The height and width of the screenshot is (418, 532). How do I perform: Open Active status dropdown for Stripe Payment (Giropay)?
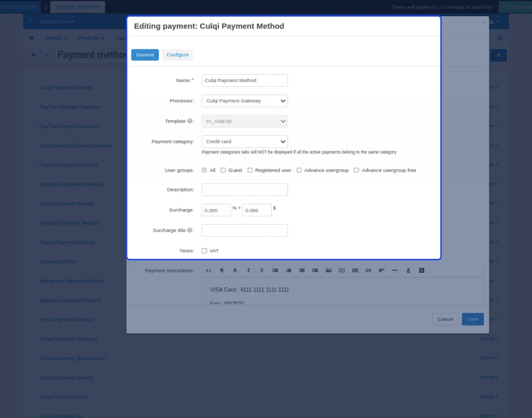(x=488, y=339)
